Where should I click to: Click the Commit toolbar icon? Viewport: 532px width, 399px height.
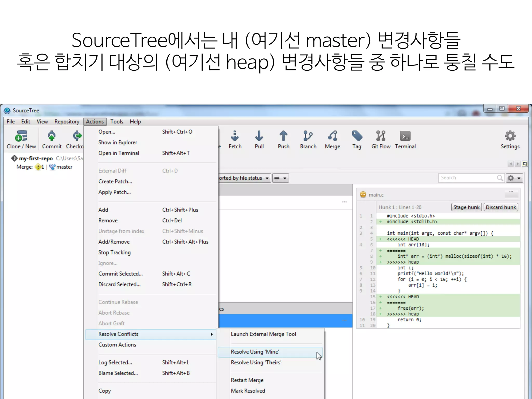52,136
